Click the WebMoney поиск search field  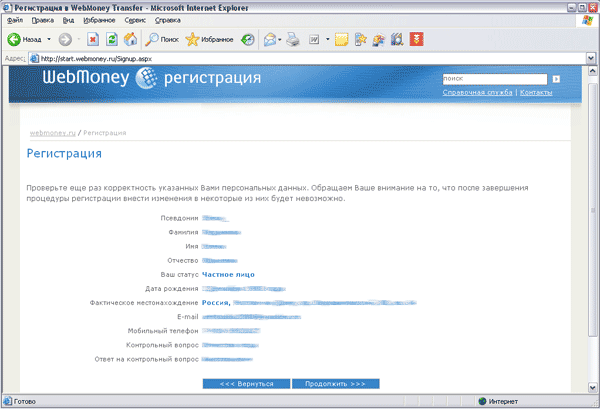coord(495,79)
